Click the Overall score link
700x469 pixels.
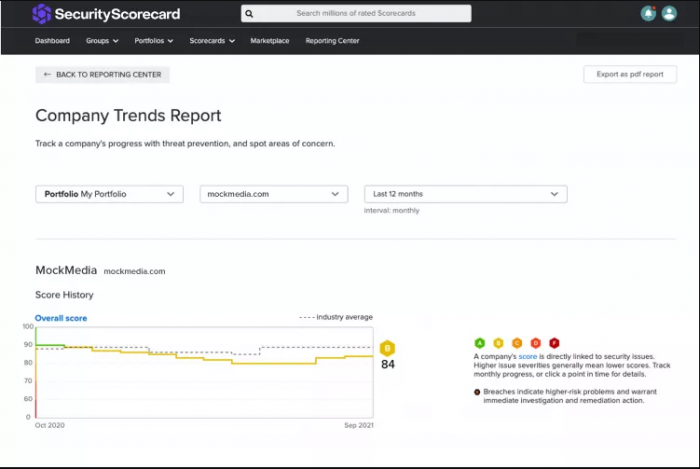click(61, 318)
